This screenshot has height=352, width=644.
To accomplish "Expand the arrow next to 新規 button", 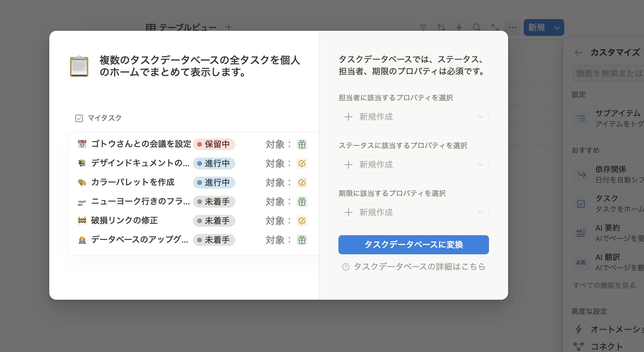I will pos(557,28).
